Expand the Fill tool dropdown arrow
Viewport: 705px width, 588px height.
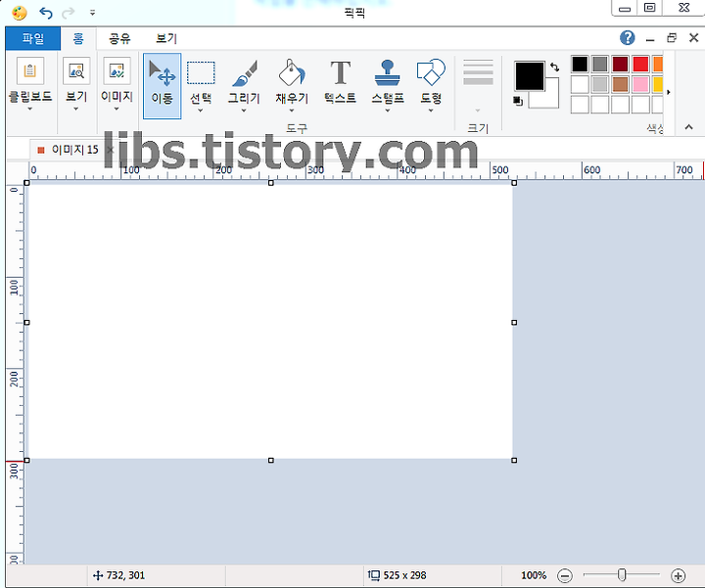click(x=292, y=111)
